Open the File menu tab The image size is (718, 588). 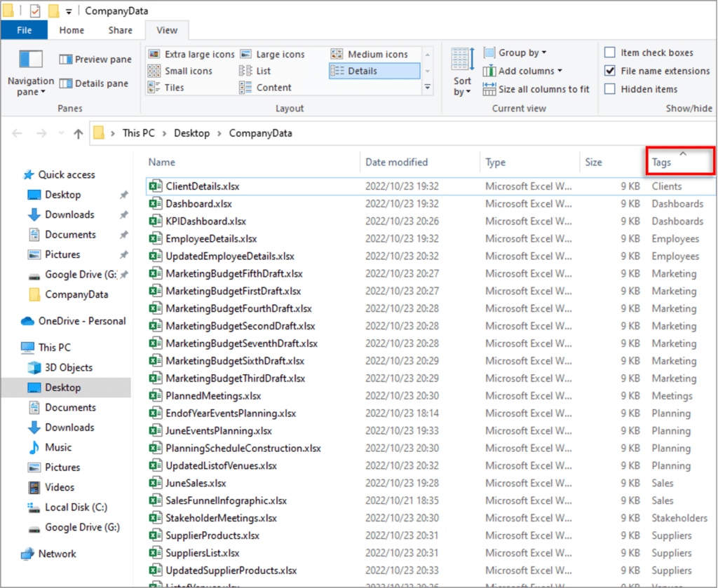click(x=24, y=30)
